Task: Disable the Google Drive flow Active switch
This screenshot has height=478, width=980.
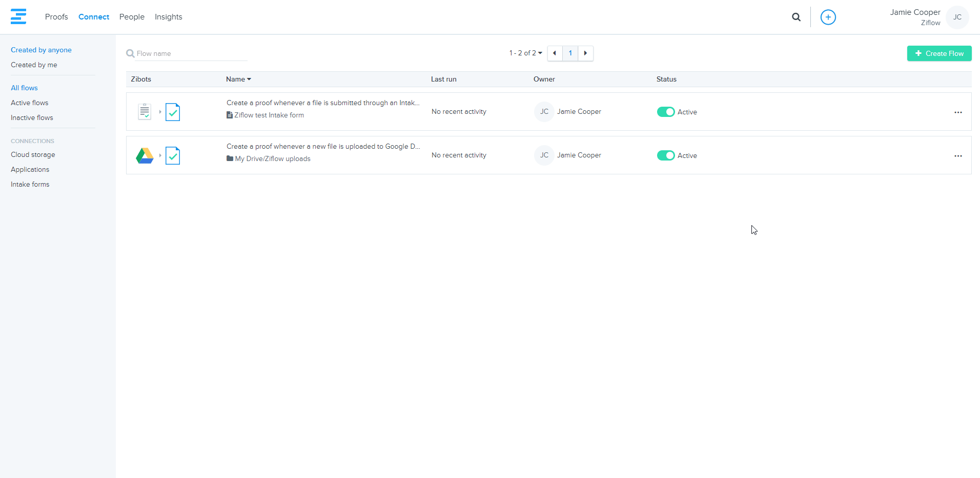Action: (665, 155)
